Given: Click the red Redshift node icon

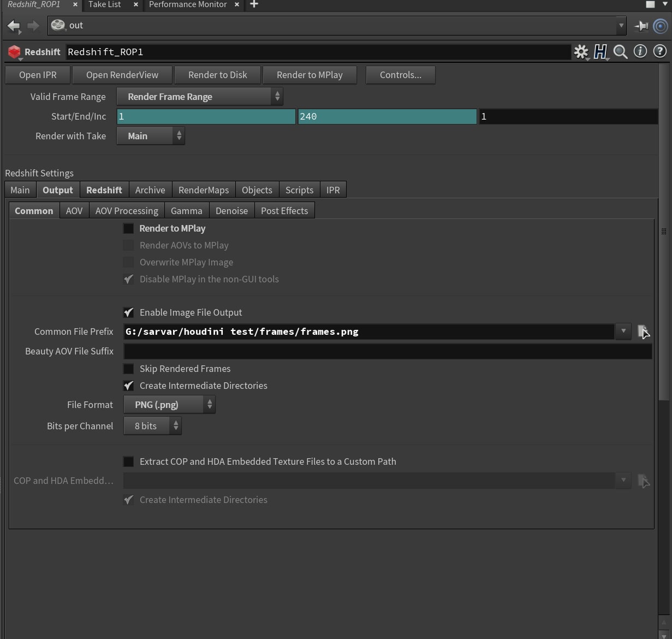Looking at the screenshot, I should click(14, 52).
